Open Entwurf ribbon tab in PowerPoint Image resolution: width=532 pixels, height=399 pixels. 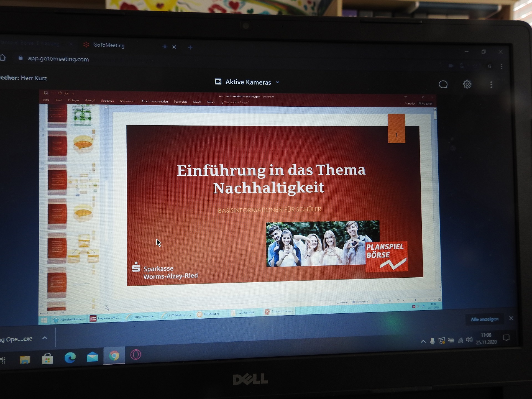pyautogui.click(x=90, y=101)
